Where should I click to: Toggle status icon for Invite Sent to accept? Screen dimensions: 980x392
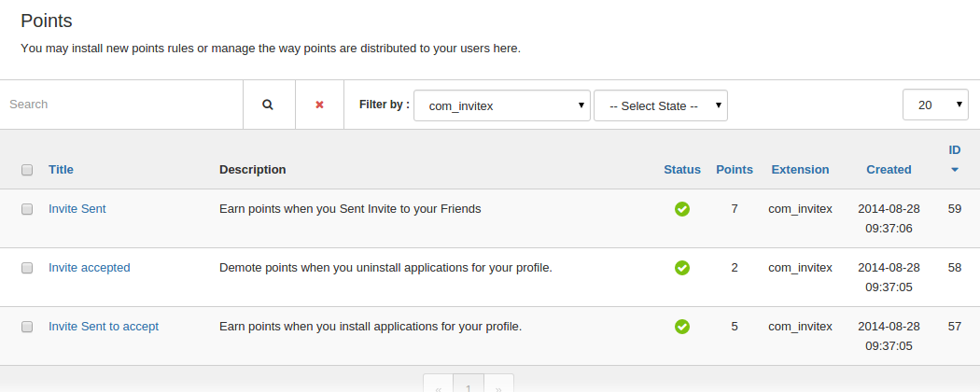pos(682,327)
